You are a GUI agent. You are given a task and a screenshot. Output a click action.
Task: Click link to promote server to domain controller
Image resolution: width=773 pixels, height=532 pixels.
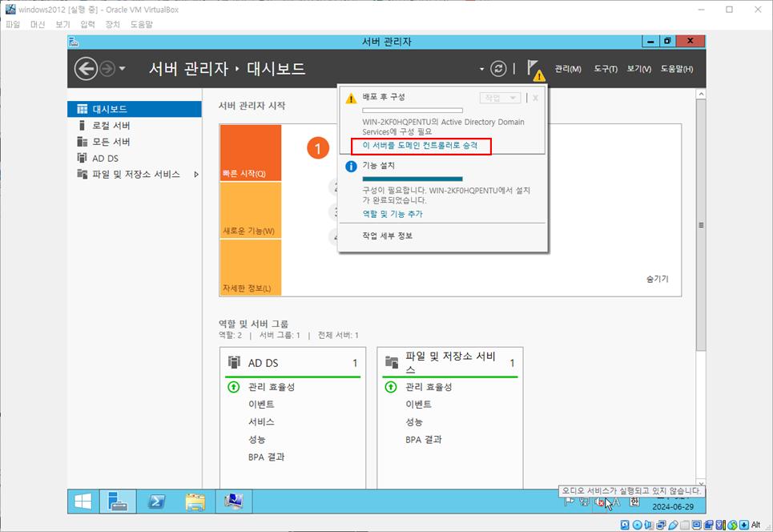tap(420, 146)
